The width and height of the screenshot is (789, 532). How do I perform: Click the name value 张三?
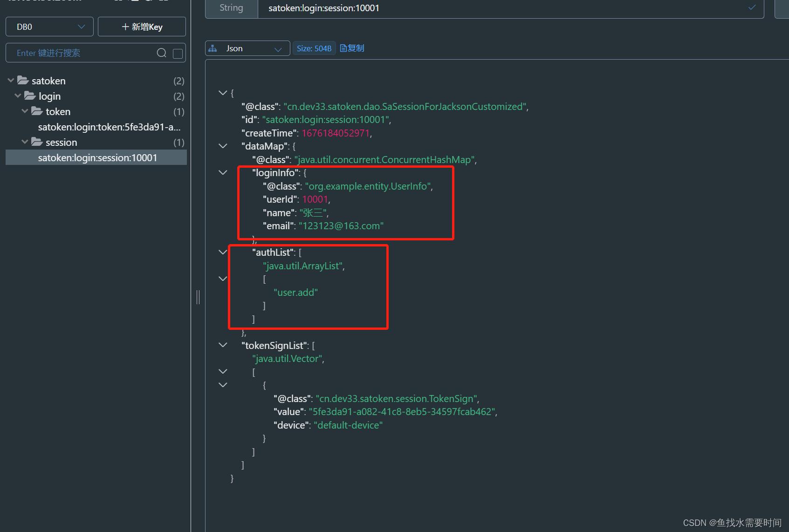[x=313, y=213]
